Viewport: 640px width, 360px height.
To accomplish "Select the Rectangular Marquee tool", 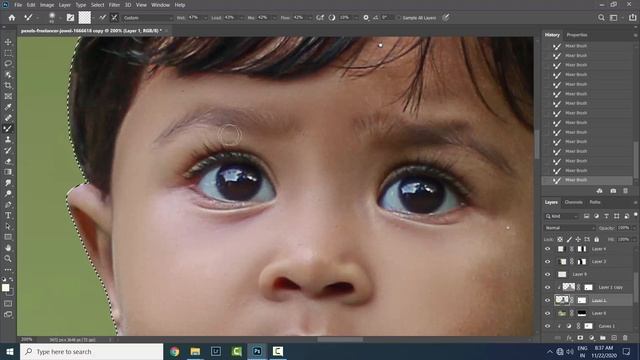I will pyautogui.click(x=8, y=53).
